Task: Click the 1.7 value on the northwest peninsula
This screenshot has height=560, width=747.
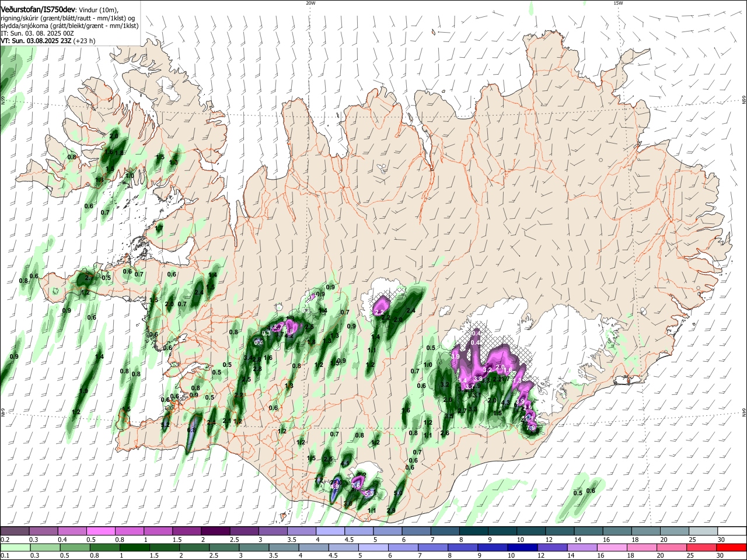Action: [x=159, y=228]
